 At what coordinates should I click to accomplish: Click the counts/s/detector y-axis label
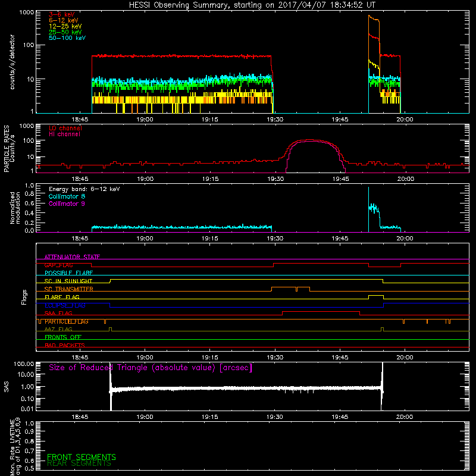coord(12,62)
